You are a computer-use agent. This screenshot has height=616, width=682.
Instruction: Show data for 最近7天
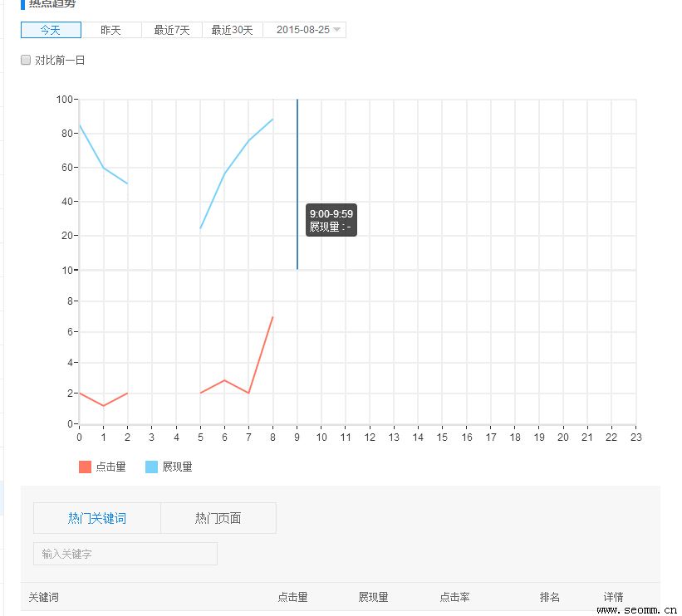[x=172, y=30]
